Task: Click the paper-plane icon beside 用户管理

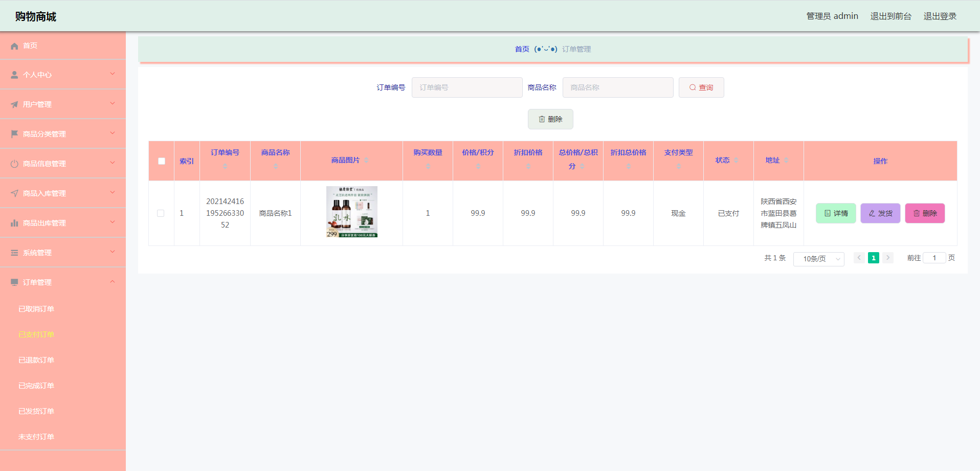Action: (14, 104)
